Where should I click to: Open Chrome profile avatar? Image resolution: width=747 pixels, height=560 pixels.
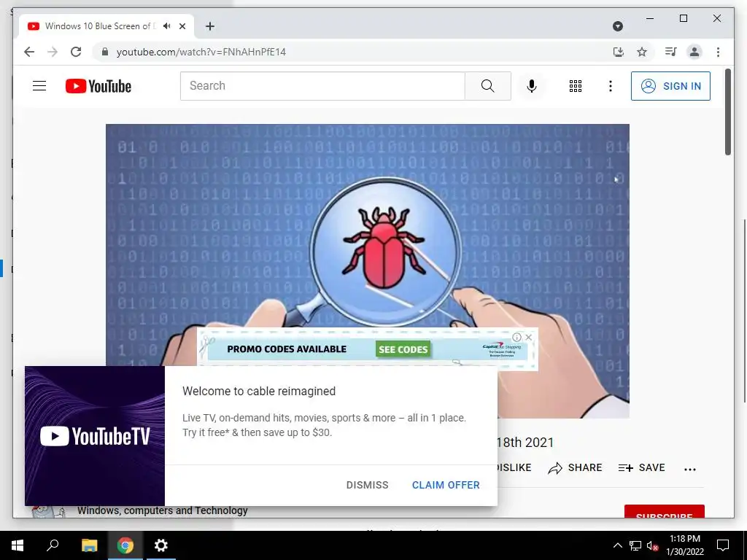pyautogui.click(x=694, y=52)
